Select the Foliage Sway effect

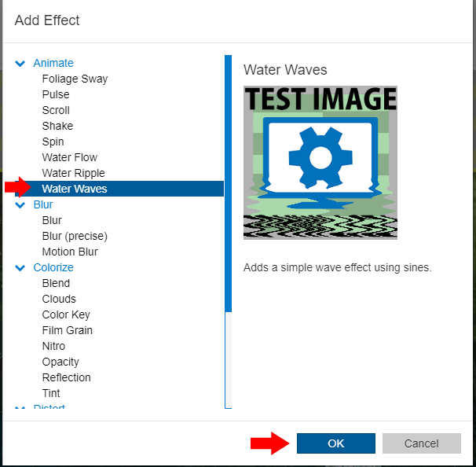[x=75, y=79]
